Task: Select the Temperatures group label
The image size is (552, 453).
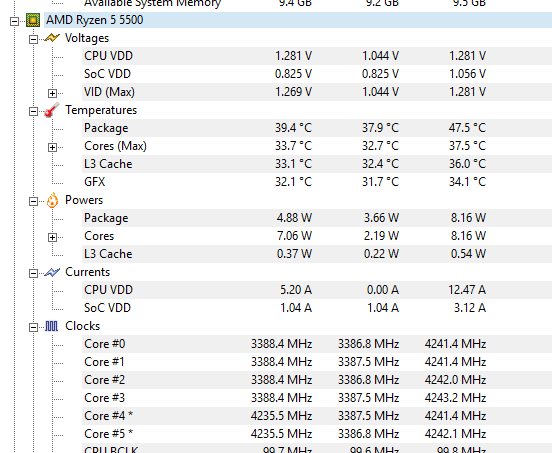Action: click(101, 110)
